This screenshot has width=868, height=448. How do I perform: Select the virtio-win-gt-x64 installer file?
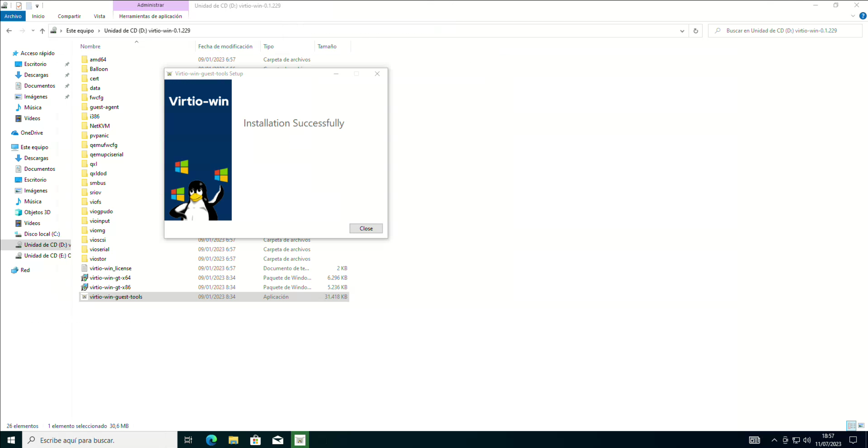110,278
